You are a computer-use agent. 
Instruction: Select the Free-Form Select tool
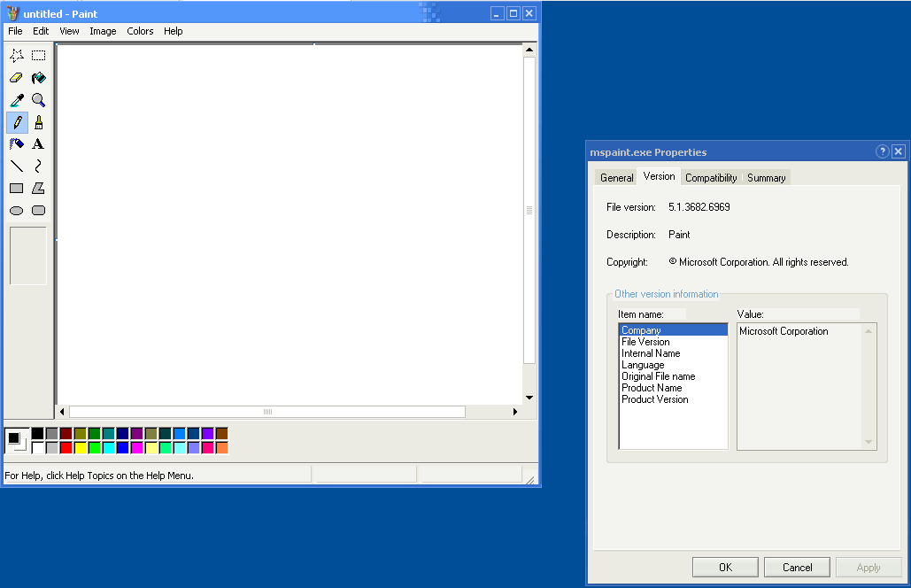(17, 55)
